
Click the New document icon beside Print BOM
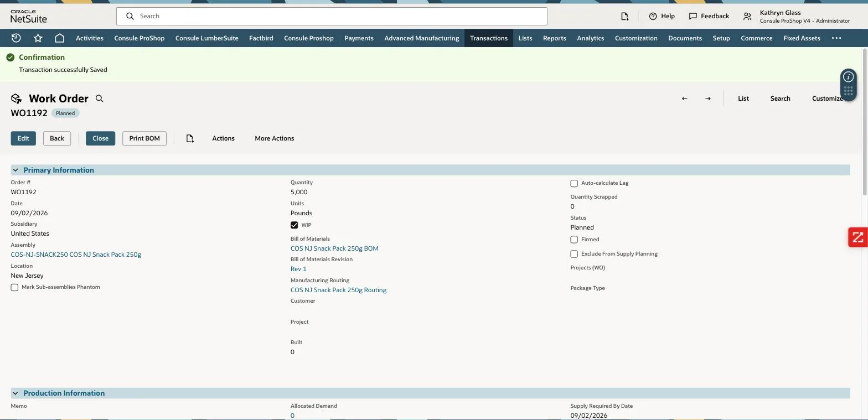point(190,138)
